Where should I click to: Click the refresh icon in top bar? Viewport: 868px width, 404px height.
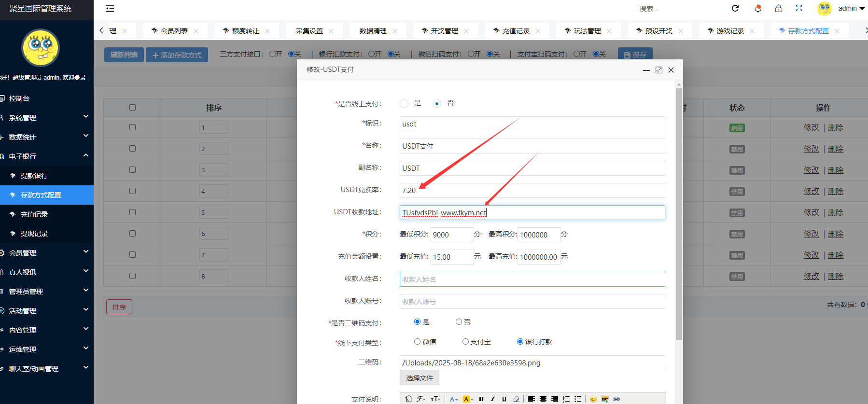pyautogui.click(x=735, y=8)
